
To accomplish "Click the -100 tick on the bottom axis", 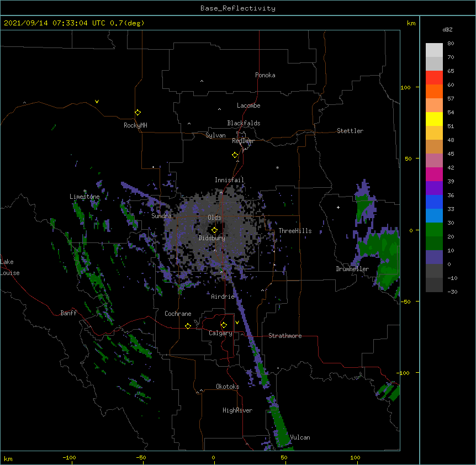I will coord(69,457).
